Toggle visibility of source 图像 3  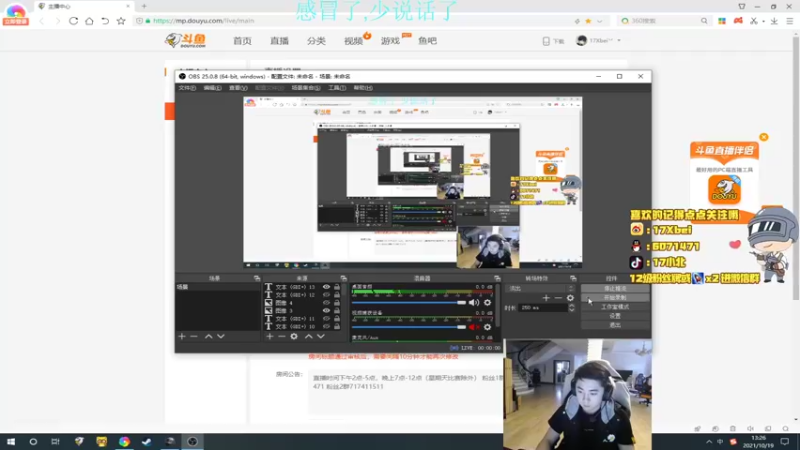(326, 310)
